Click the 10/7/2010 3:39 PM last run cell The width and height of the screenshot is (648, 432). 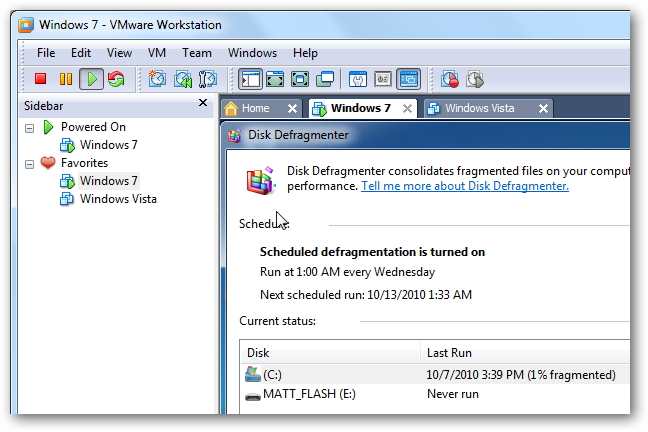pos(521,375)
